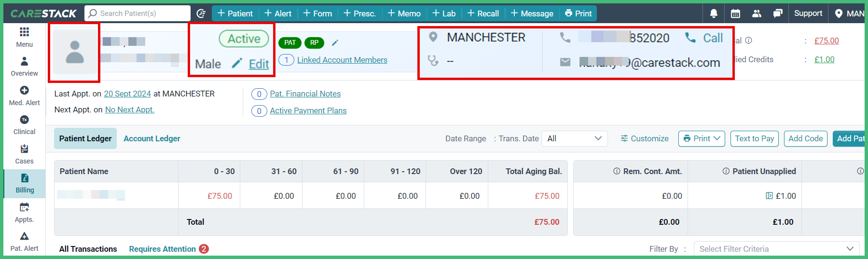
Task: Open the Menu grid icon
Action: pos(24,32)
